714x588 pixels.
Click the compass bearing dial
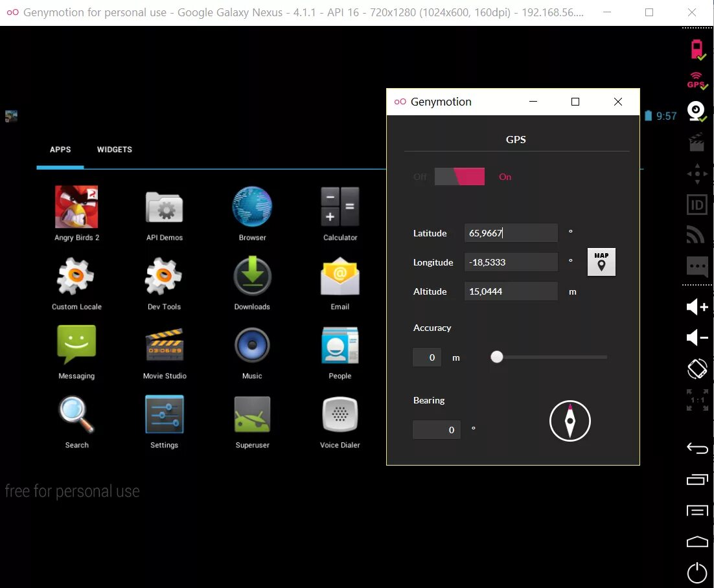pos(570,421)
